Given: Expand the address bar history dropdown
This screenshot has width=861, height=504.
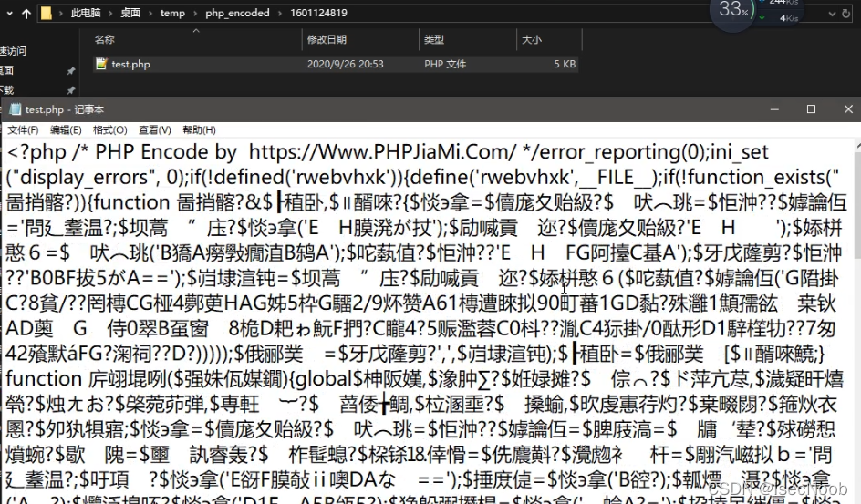Looking at the screenshot, I should pyautogui.click(x=832, y=14).
